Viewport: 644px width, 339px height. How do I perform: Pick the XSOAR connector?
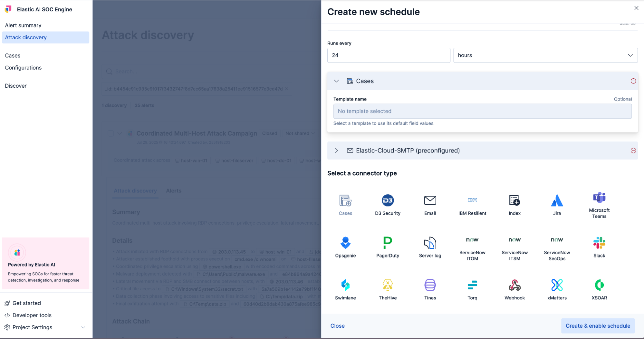click(x=599, y=289)
